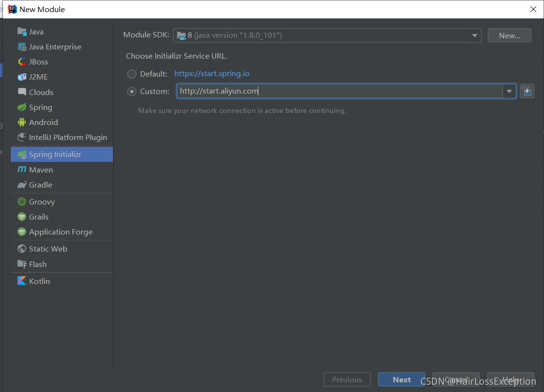Click the Flash icon
The width and height of the screenshot is (544, 392).
click(22, 264)
